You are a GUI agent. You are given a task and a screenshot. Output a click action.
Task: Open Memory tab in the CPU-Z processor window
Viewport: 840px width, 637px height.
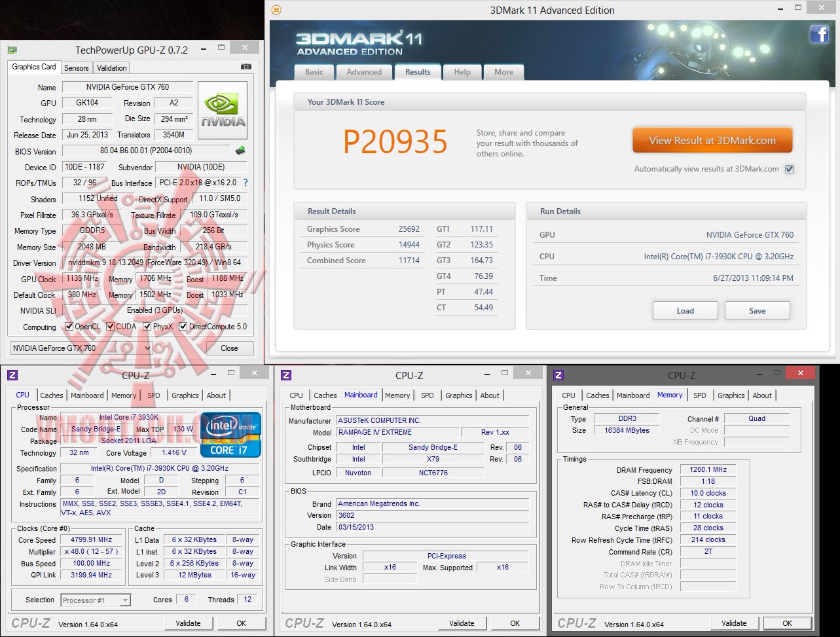pos(124,395)
